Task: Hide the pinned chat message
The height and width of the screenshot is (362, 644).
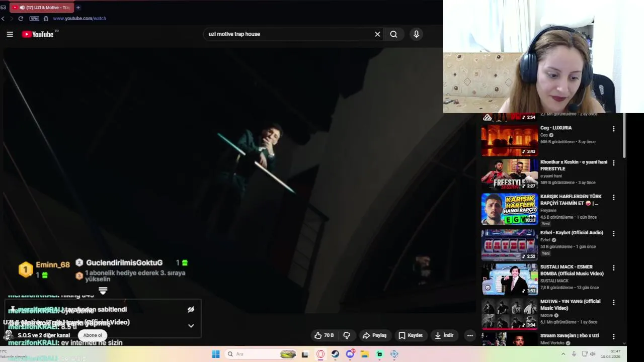Action: pyautogui.click(x=191, y=310)
